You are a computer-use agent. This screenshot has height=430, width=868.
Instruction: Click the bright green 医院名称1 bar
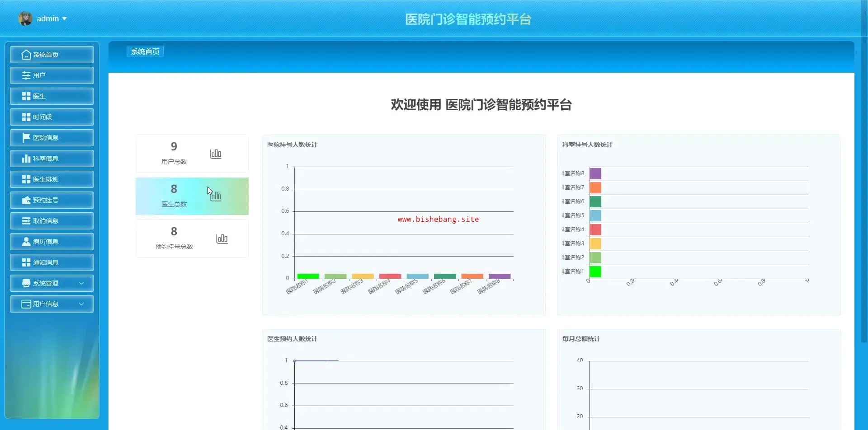click(x=308, y=276)
